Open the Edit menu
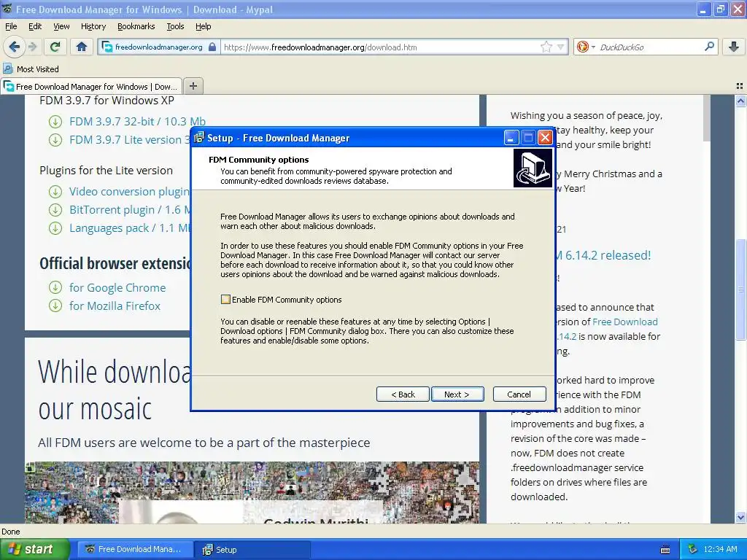 (x=35, y=26)
